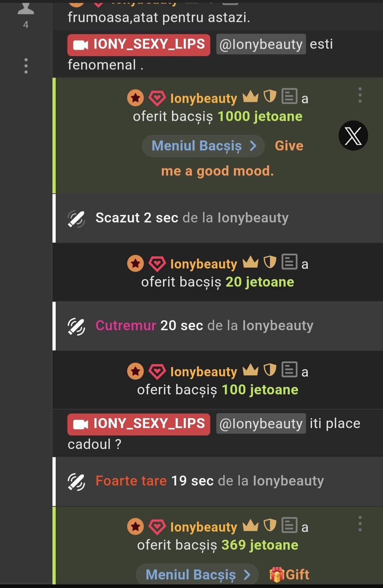Click the vibration icon beside Cutremur 20 sec
The image size is (383, 588).
point(76,326)
